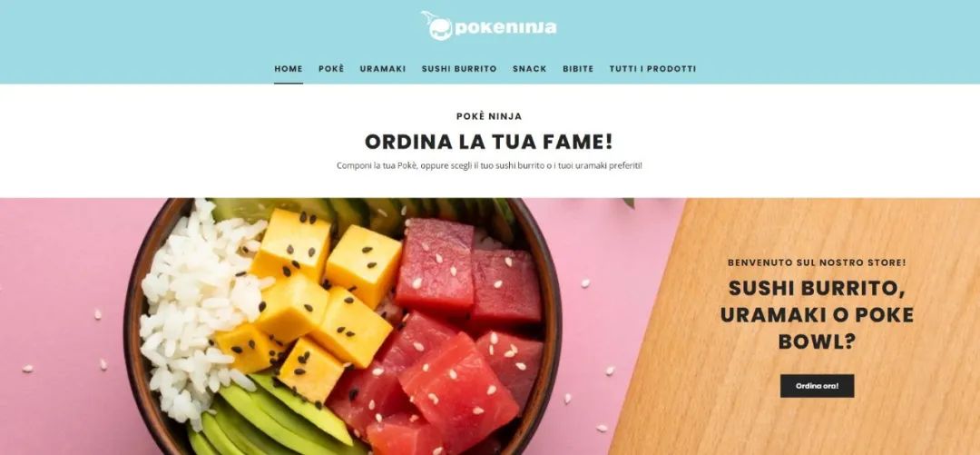Open the Bibite drinks page

[x=578, y=69]
